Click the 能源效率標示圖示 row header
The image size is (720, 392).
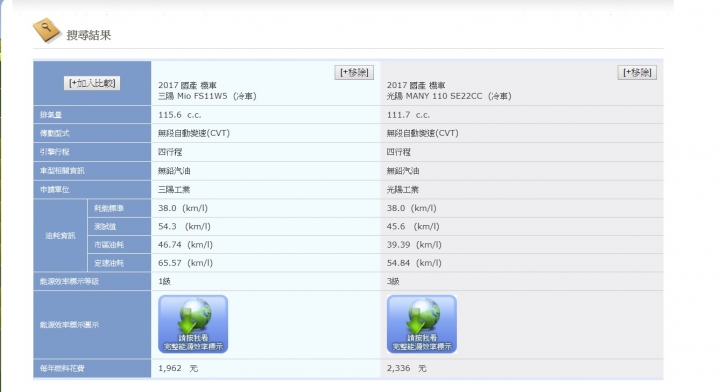pos(92,325)
